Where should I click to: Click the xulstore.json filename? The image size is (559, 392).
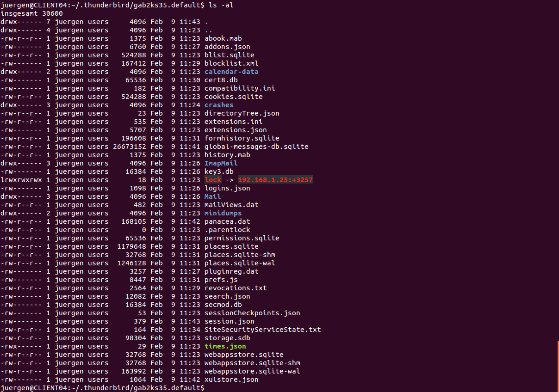231,380
